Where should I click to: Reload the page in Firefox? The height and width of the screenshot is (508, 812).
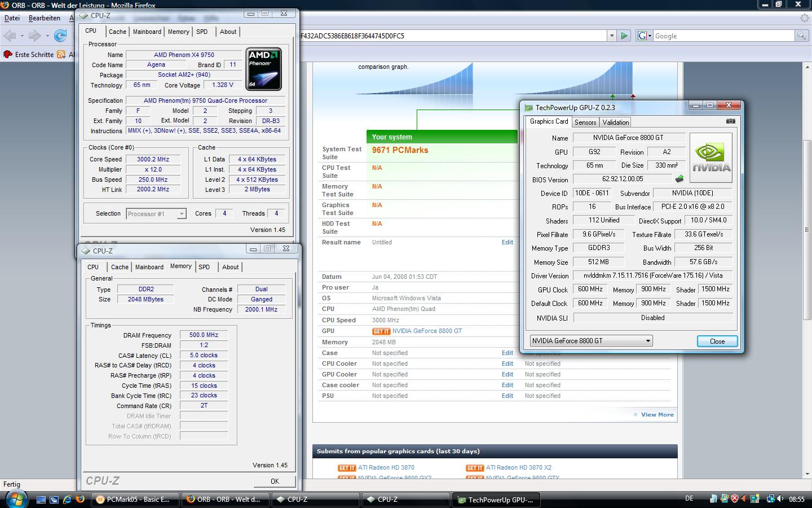point(60,36)
